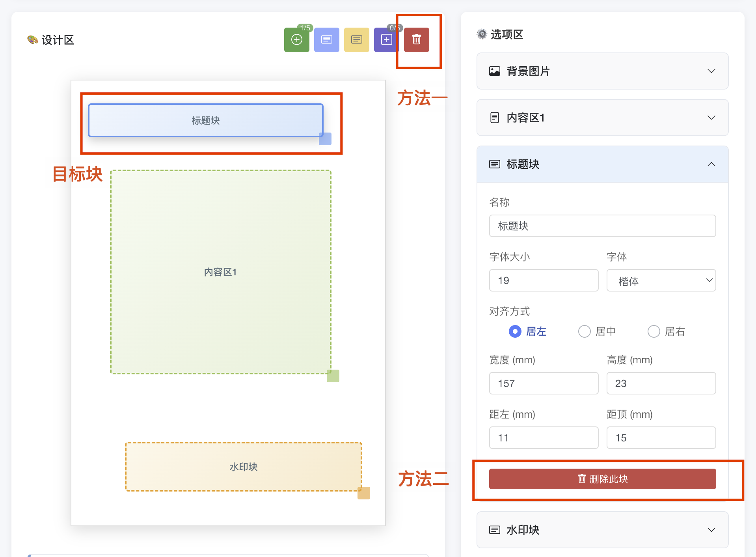Click the document icon in 内容区1 panel
This screenshot has height=557, width=756.
point(494,118)
